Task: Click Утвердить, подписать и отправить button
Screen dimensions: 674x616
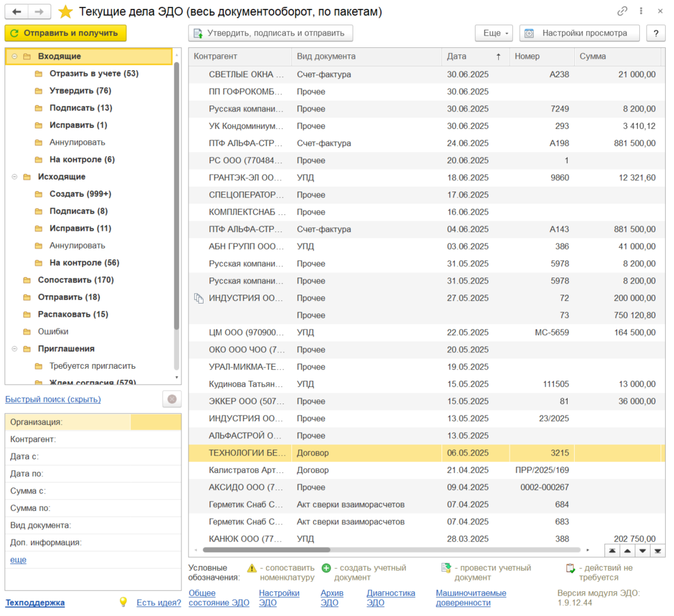Action: [x=271, y=33]
